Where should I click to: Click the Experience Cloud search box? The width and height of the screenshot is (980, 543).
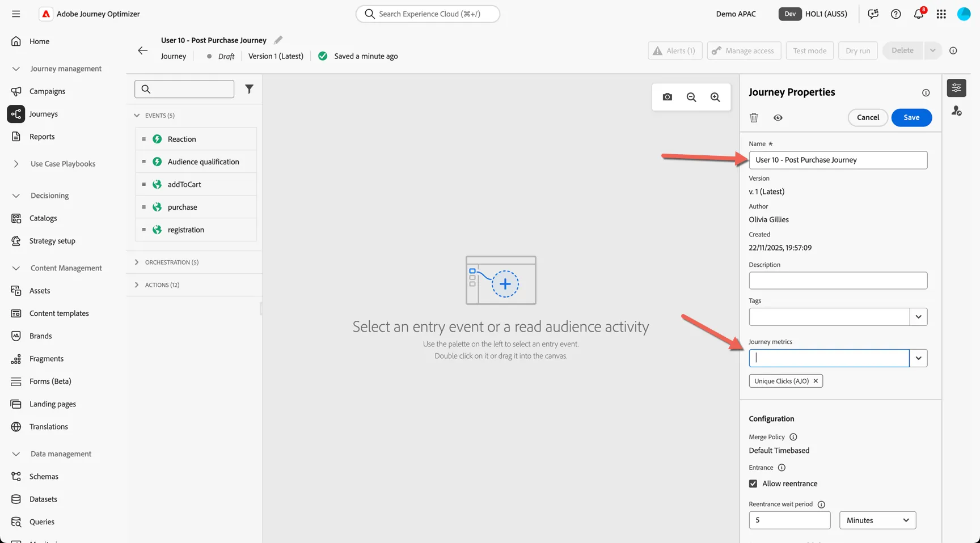[428, 14]
